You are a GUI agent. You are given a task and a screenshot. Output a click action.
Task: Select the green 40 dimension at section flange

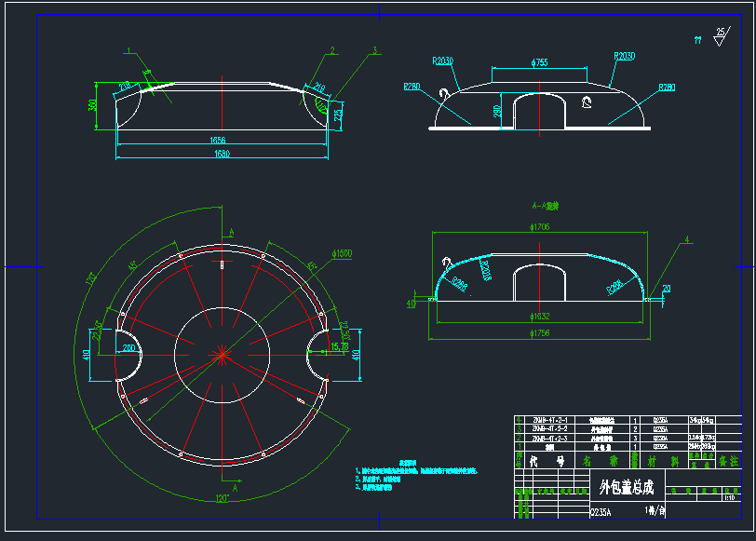[411, 304]
